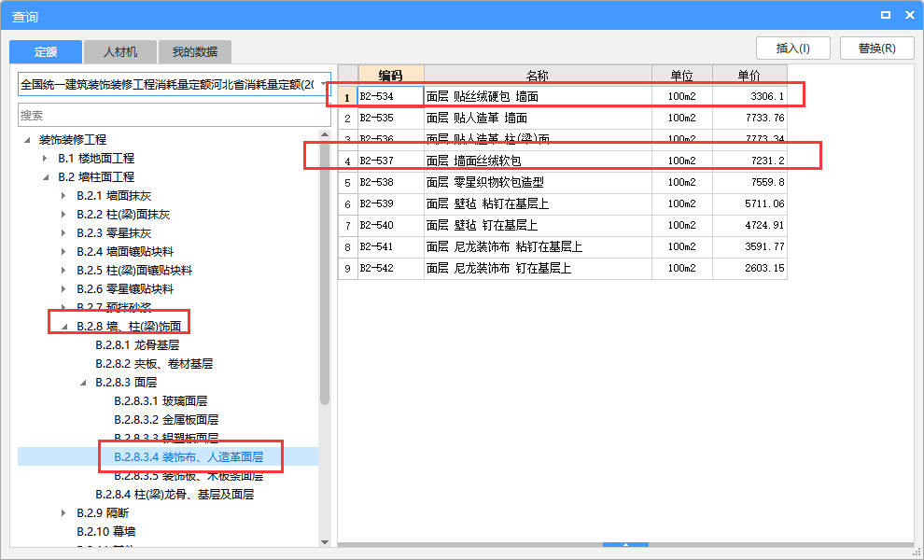
Task: Expand the B.2.5 柱(梁)面镶贴块料 node
Action: (63, 271)
